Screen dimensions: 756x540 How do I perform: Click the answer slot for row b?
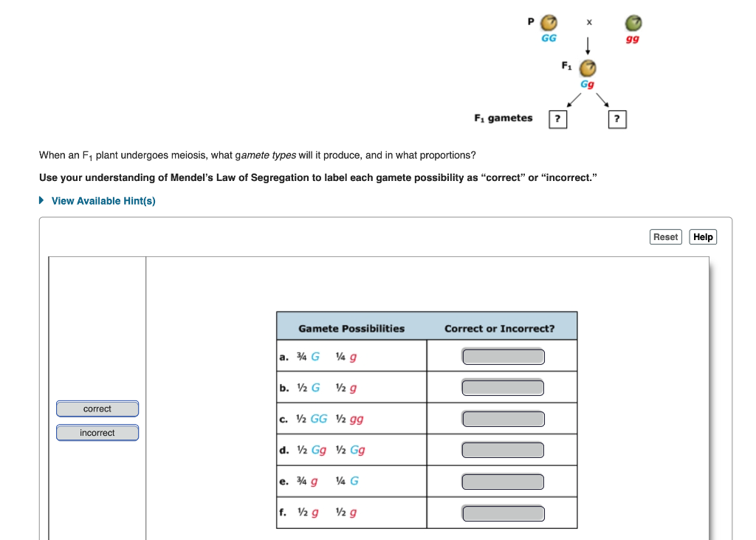(x=503, y=386)
